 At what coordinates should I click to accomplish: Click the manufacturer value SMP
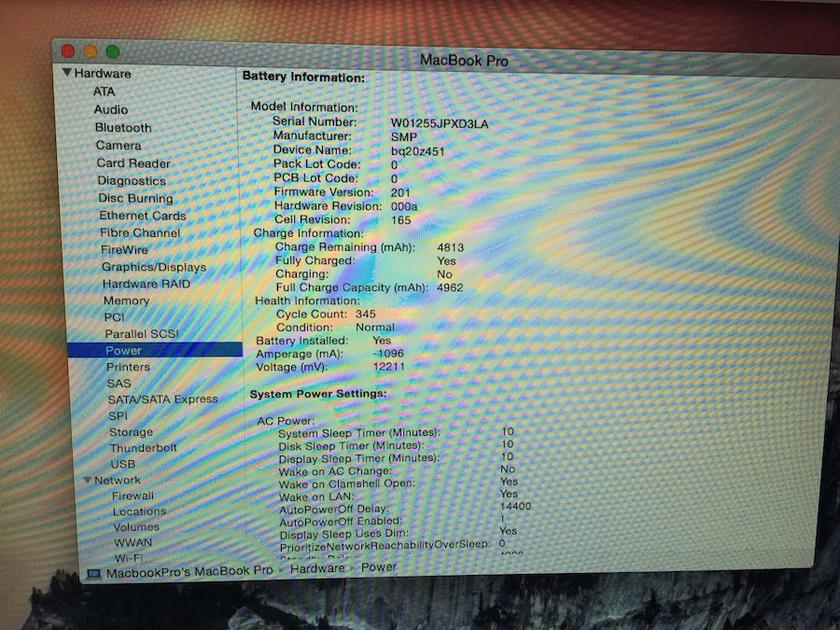click(403, 137)
